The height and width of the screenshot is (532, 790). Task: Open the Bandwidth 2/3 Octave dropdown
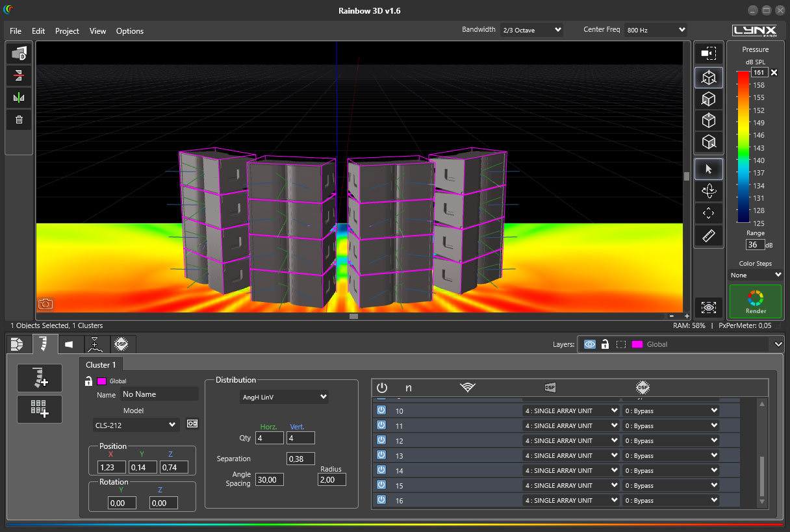coord(531,30)
